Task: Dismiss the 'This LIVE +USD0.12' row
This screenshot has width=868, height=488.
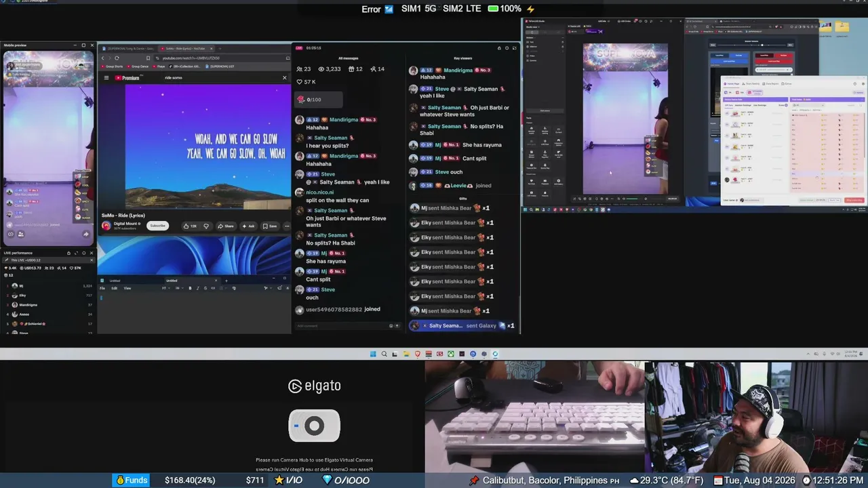Action: coord(92,260)
